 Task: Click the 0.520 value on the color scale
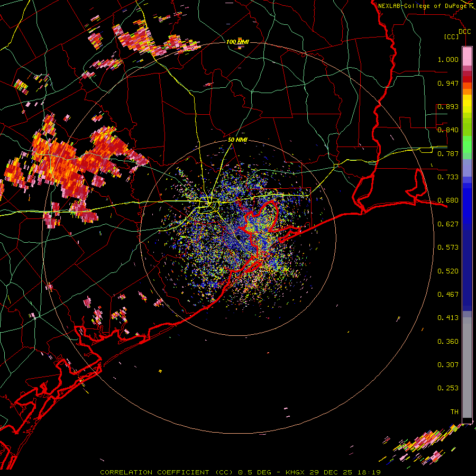coord(448,271)
